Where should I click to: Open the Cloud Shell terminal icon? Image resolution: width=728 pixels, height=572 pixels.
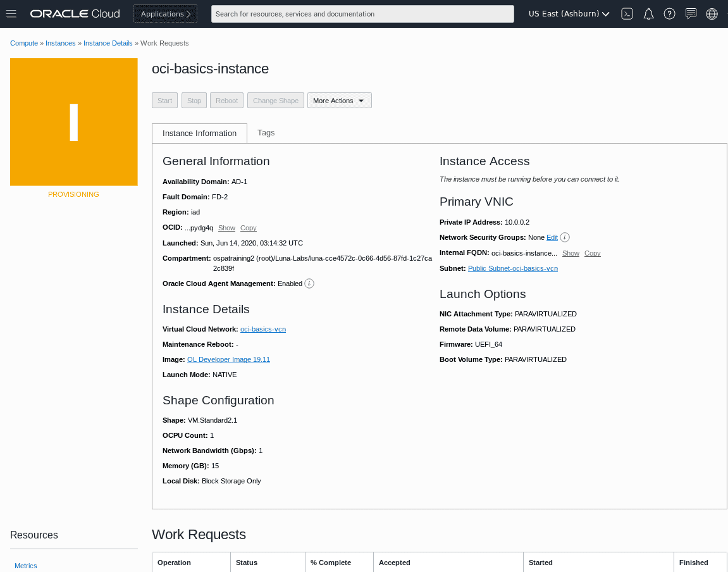(x=627, y=13)
